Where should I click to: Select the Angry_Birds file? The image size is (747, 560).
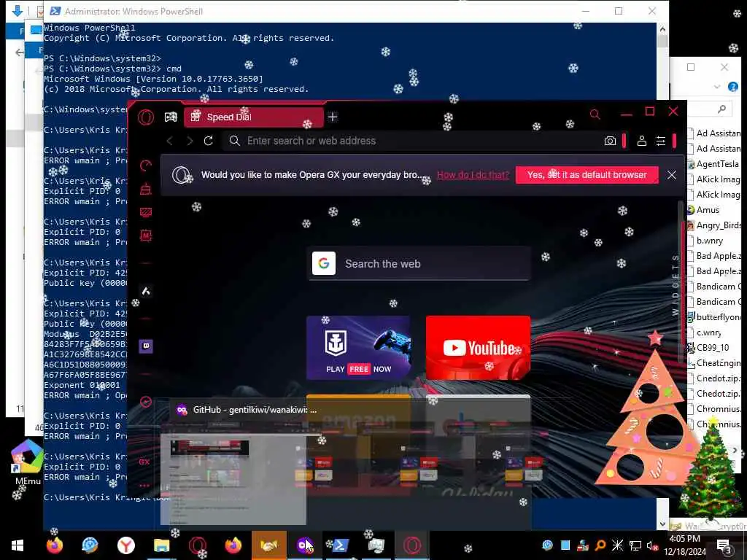click(714, 225)
